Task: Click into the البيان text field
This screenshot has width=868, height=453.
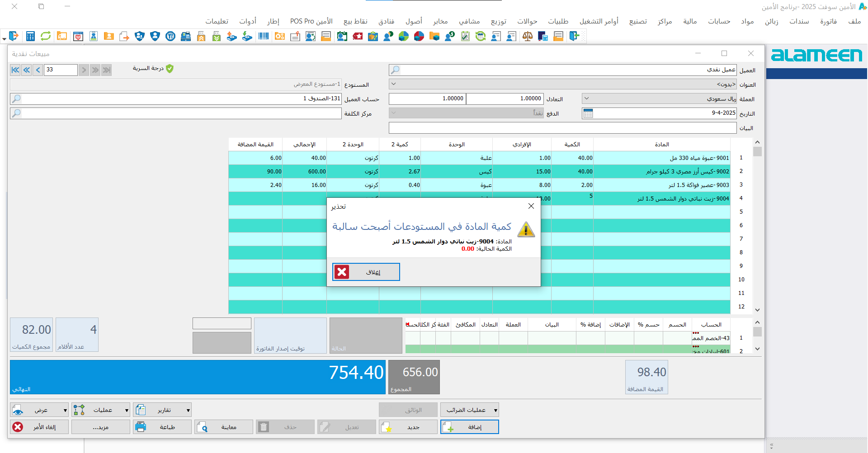Action: (562, 128)
